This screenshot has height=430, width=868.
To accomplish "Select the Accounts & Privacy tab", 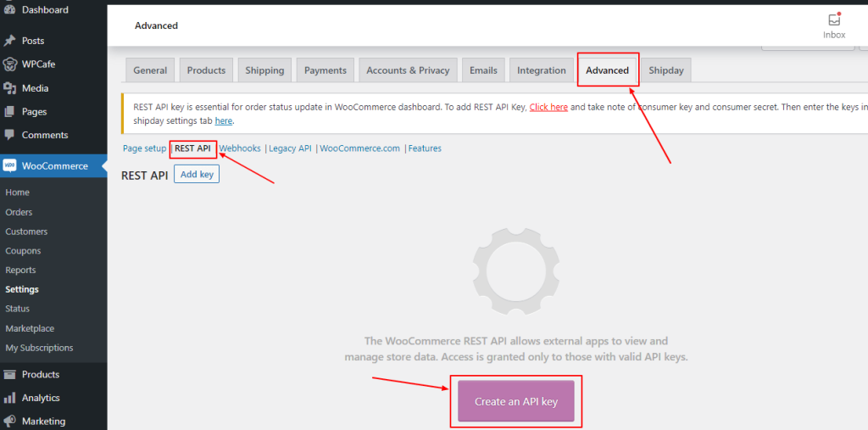I will 408,70.
